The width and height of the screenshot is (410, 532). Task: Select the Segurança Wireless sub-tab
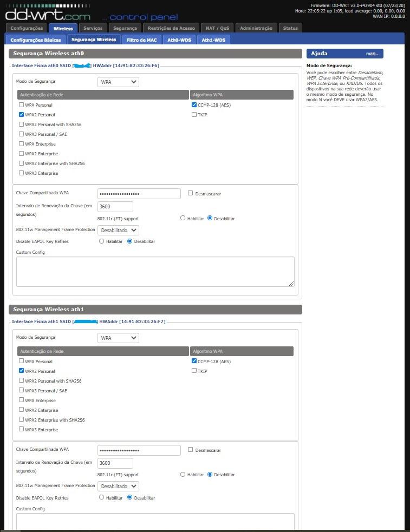pos(94,40)
